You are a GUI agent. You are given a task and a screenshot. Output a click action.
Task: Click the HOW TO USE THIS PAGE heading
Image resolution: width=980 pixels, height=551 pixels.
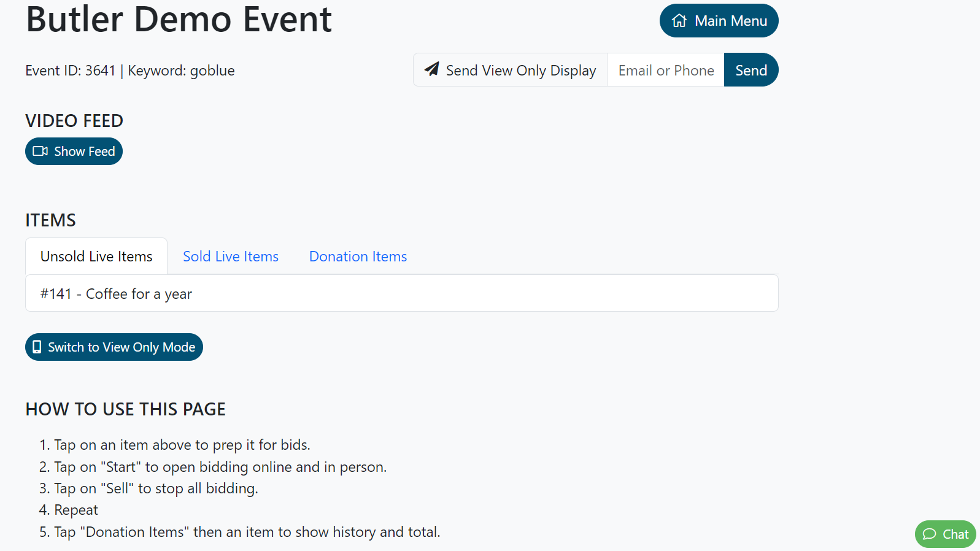pos(126,409)
